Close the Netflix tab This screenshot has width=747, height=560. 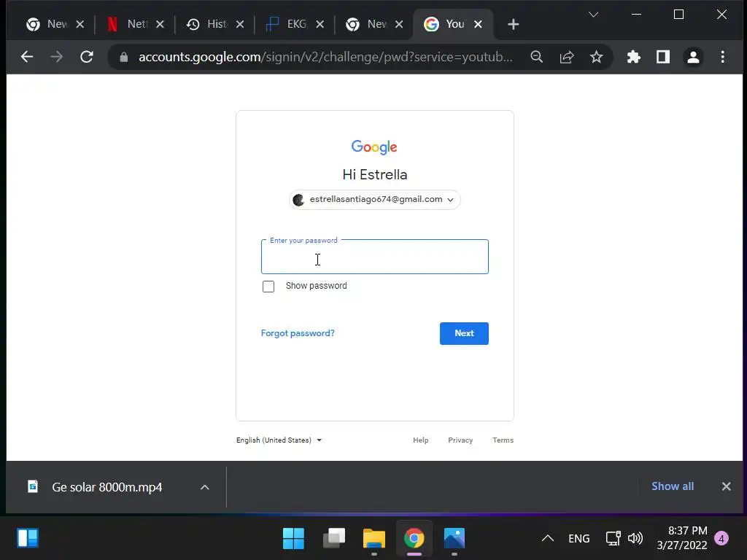(160, 24)
